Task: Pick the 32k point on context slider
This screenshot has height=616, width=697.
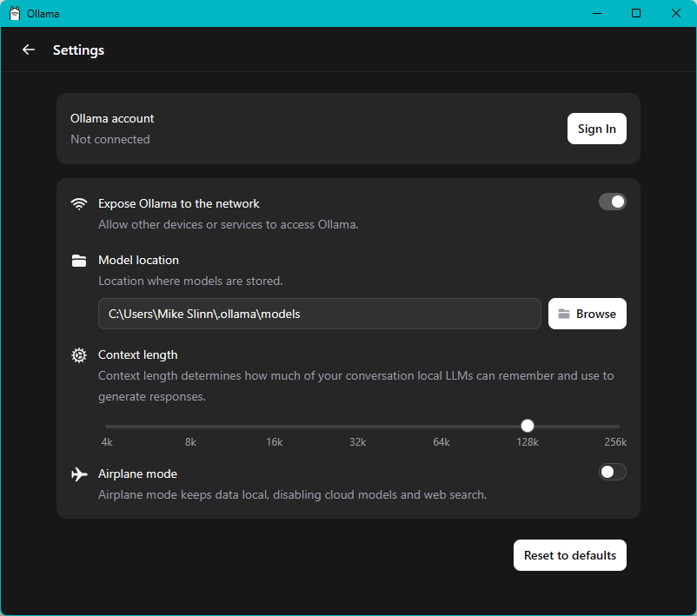Action: click(358, 426)
